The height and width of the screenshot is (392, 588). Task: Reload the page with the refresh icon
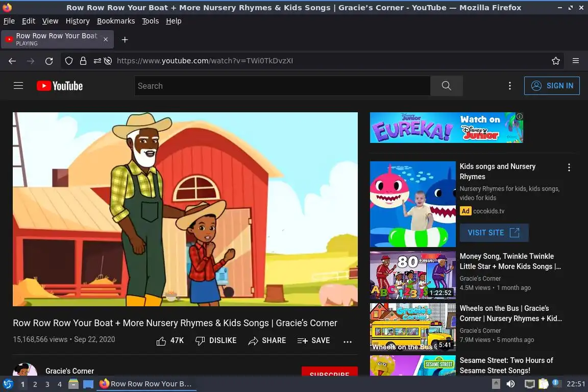click(x=49, y=61)
